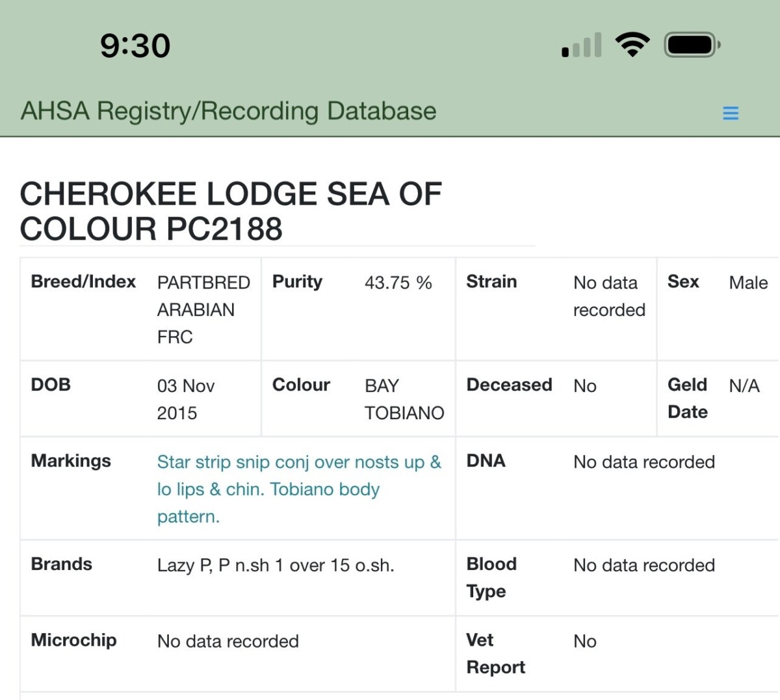Click the markings description link text

coord(299,489)
